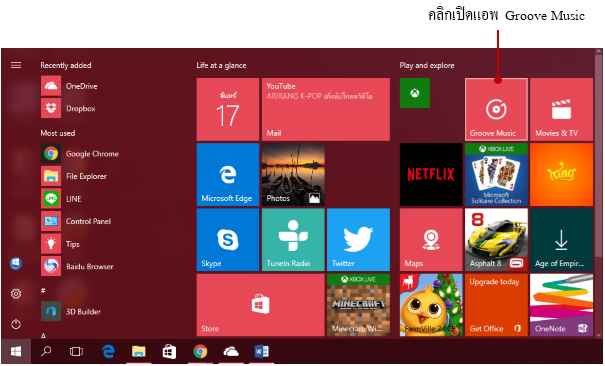Image resolution: width=605 pixels, height=366 pixels.
Task: Switch to Word on the taskbar
Action: pyautogui.click(x=262, y=351)
